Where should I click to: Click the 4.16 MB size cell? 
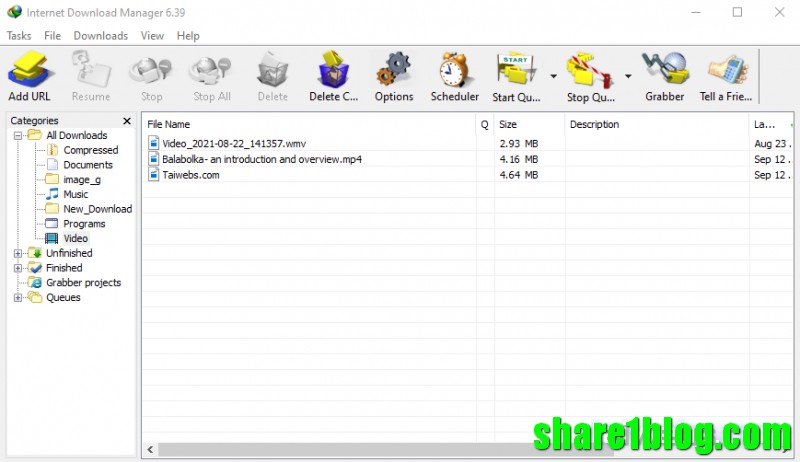point(518,159)
